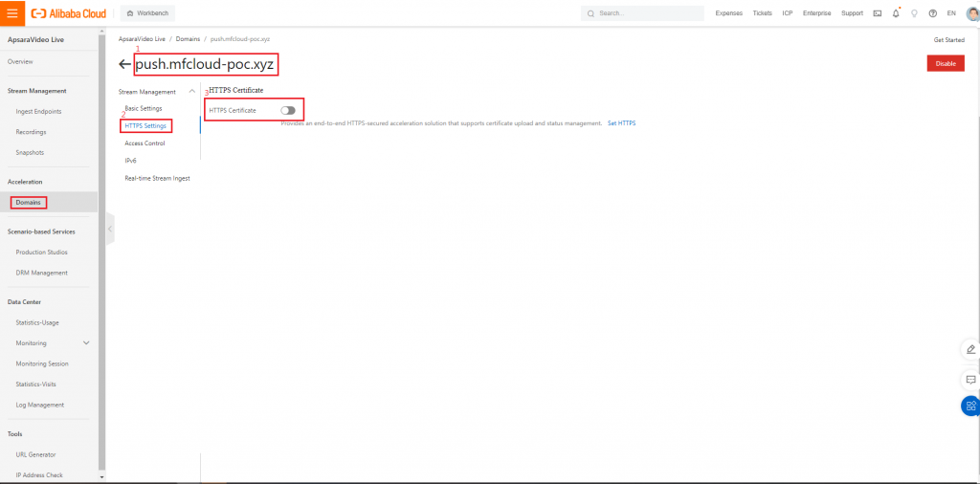Screen dimensions: 980x484
Task: Click the floating edit pencil icon
Action: 970,349
